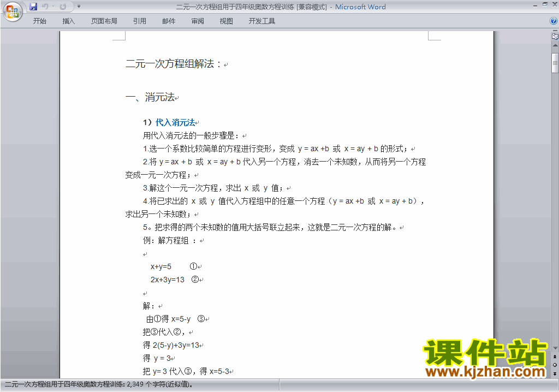Minimize the Word window
559x392 pixels.
535,5
